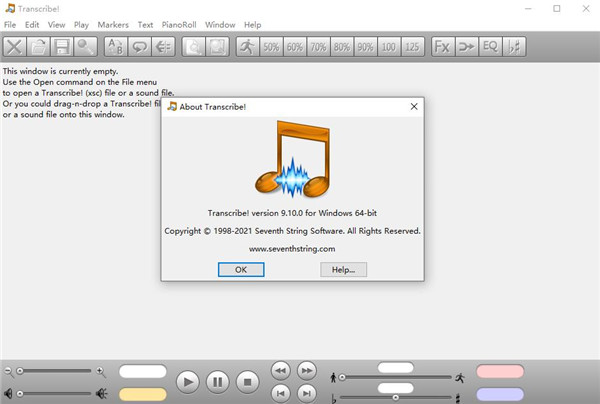The width and height of the screenshot is (600, 404).
Task: Click the running man speed icon
Action: point(248,47)
